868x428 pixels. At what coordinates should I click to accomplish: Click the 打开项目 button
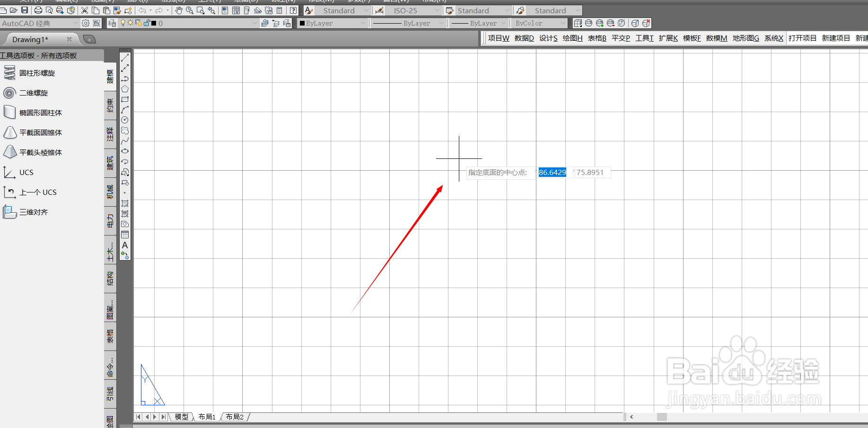pos(802,38)
